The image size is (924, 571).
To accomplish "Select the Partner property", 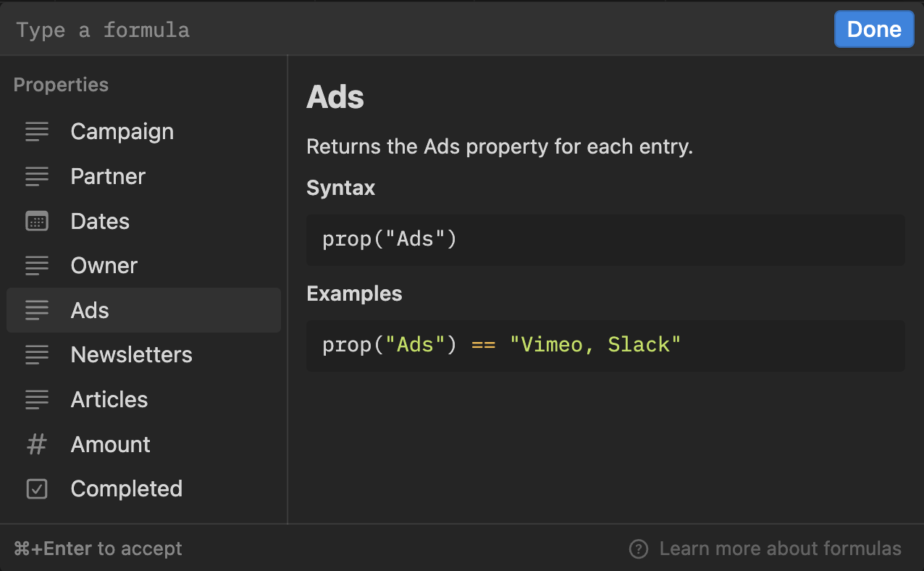I will tap(143, 176).
